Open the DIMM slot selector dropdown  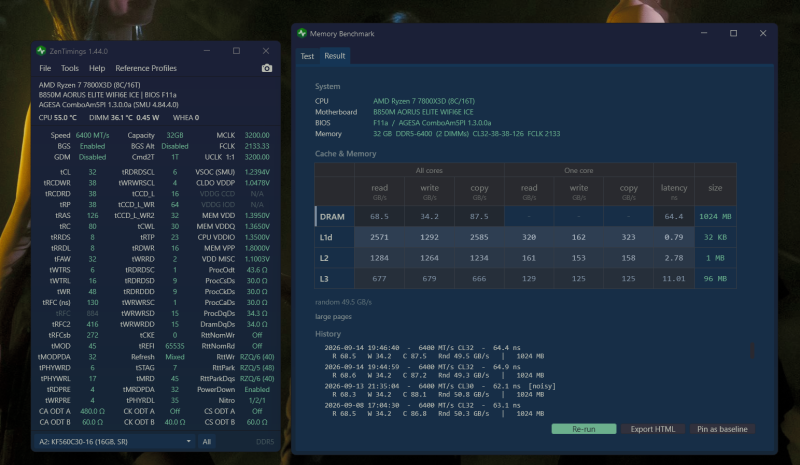114,442
